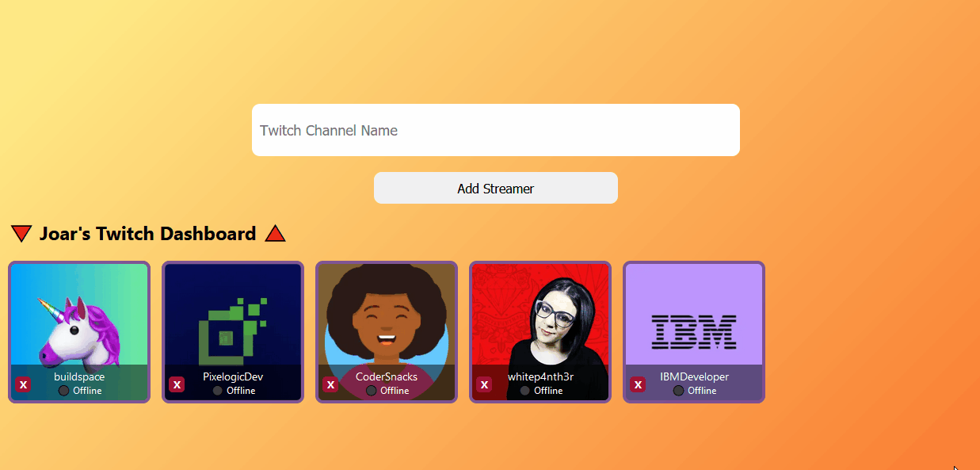This screenshot has height=470, width=980.
Task: Click the Offline label under PixelogicDev
Action: 241,391
